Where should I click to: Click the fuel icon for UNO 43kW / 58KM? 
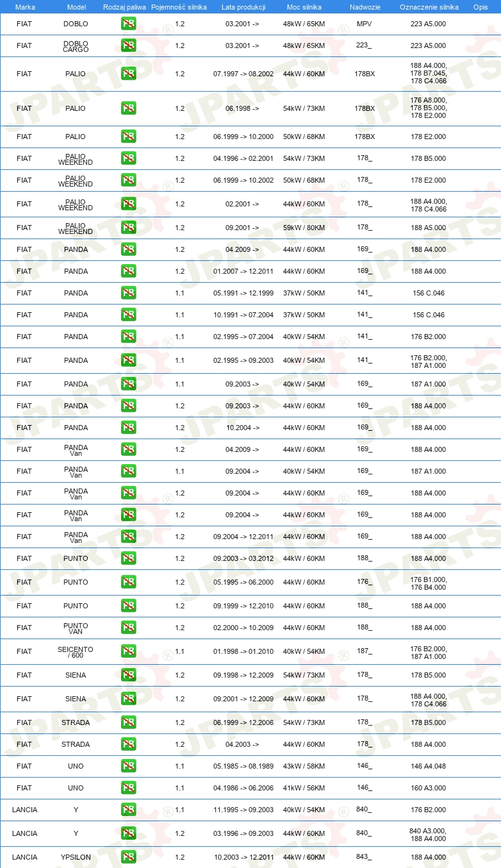click(x=128, y=766)
